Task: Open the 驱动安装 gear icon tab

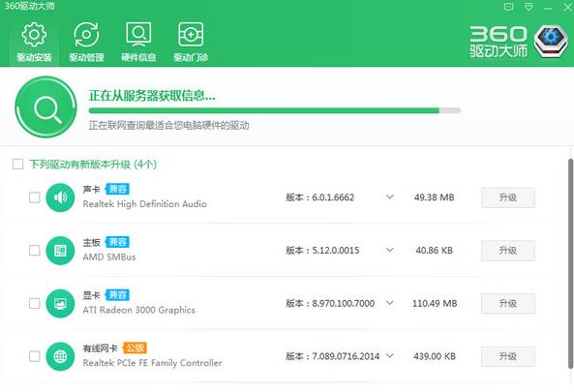Action: 34,42
